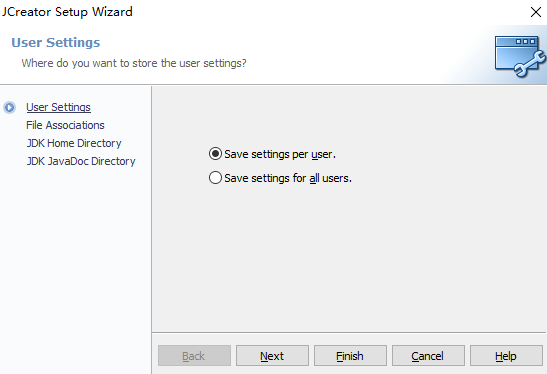
Task: Select the 'Save settings per user' radio button
Action: pyautogui.click(x=215, y=154)
